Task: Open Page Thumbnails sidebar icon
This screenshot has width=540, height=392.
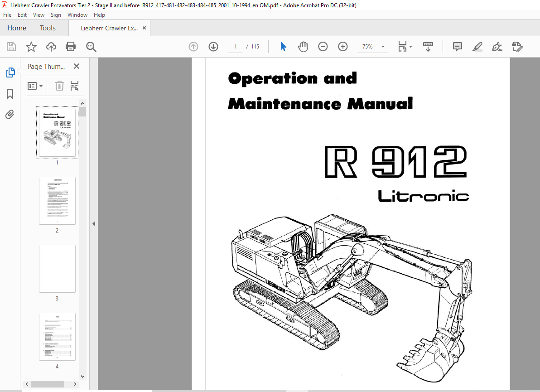Action: coord(10,73)
